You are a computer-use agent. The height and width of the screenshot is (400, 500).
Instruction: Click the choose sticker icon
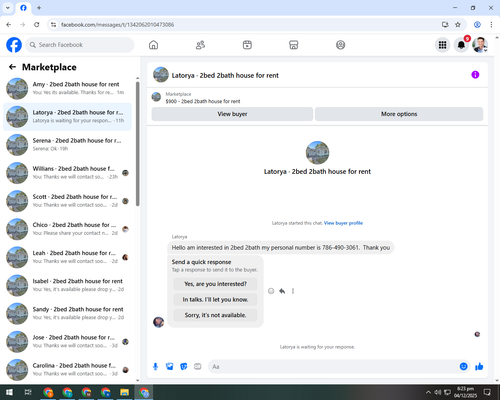(184, 367)
